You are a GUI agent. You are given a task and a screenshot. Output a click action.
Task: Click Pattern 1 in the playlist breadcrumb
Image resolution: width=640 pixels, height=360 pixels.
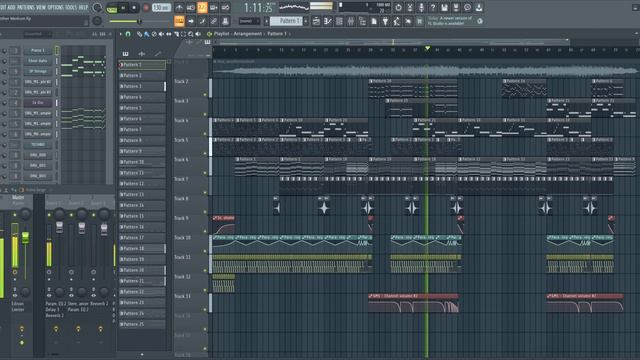tap(277, 34)
